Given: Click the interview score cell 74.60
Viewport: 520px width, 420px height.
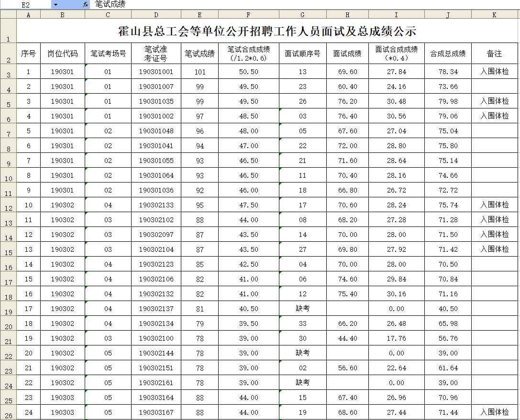Looking at the screenshot, I should tap(348, 279).
